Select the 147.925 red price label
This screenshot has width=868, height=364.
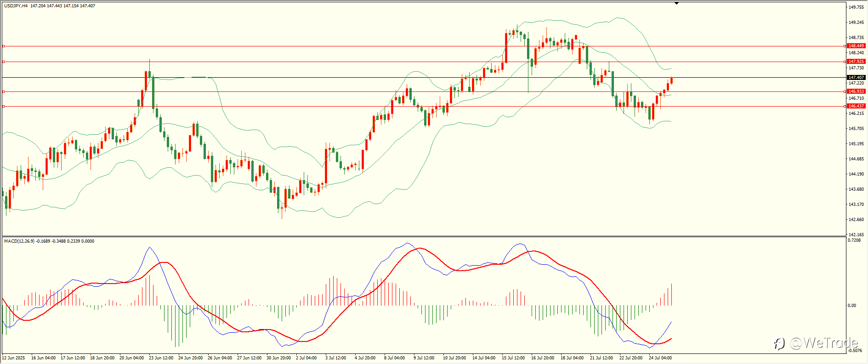coord(856,62)
